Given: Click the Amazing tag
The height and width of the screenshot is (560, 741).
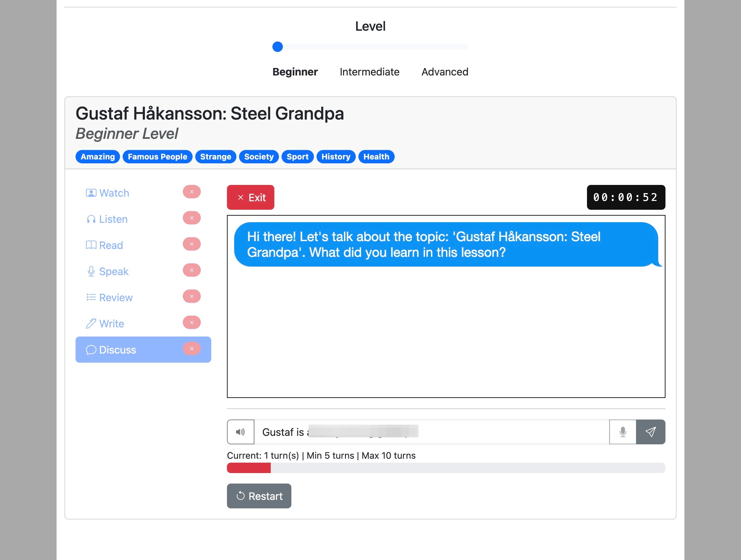Looking at the screenshot, I should (97, 156).
